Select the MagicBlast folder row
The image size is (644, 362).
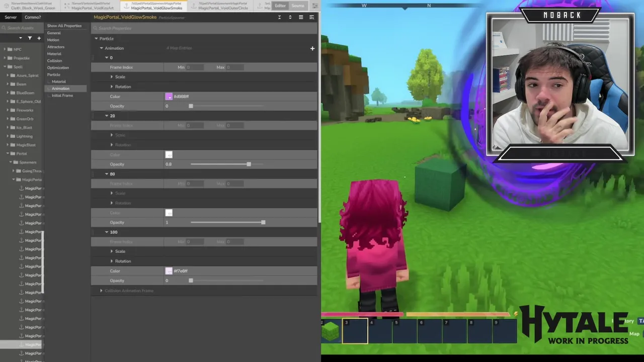pos(22,145)
